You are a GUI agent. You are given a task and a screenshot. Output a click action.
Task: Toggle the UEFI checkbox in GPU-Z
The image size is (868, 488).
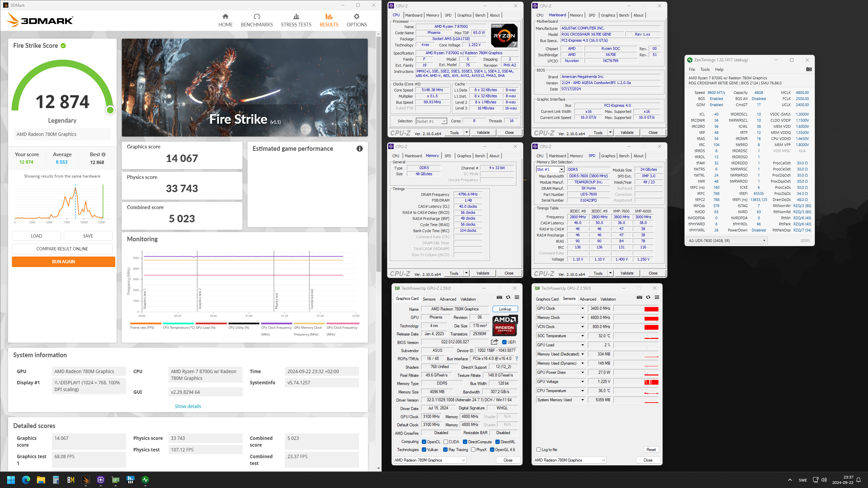505,342
